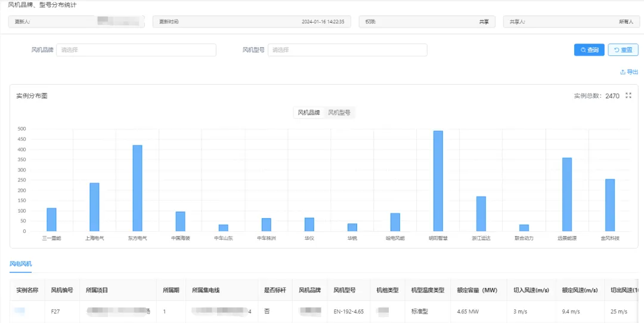Click the 所属期 column header
This screenshot has width=644, height=323.
(171, 290)
